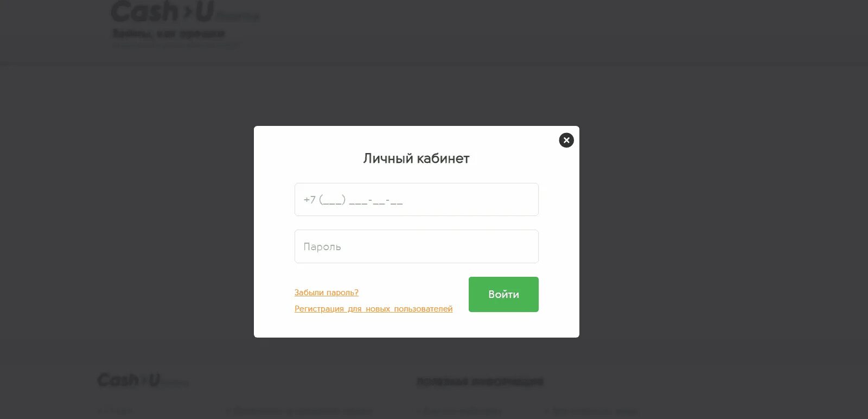
Task: Open the second blurred footer link
Action: [x=299, y=411]
